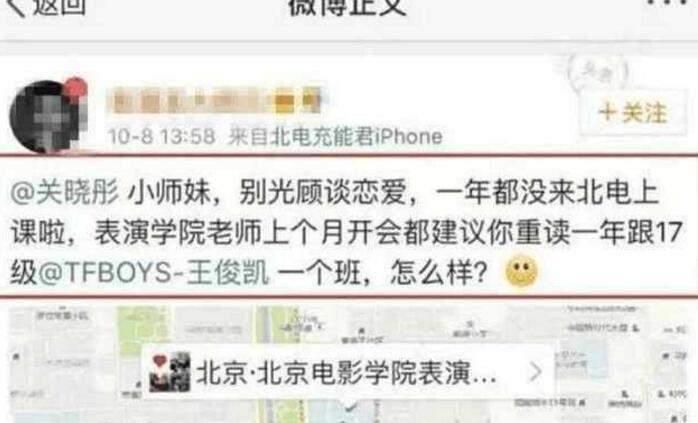Open the three-dot more options menu

(672, 2)
